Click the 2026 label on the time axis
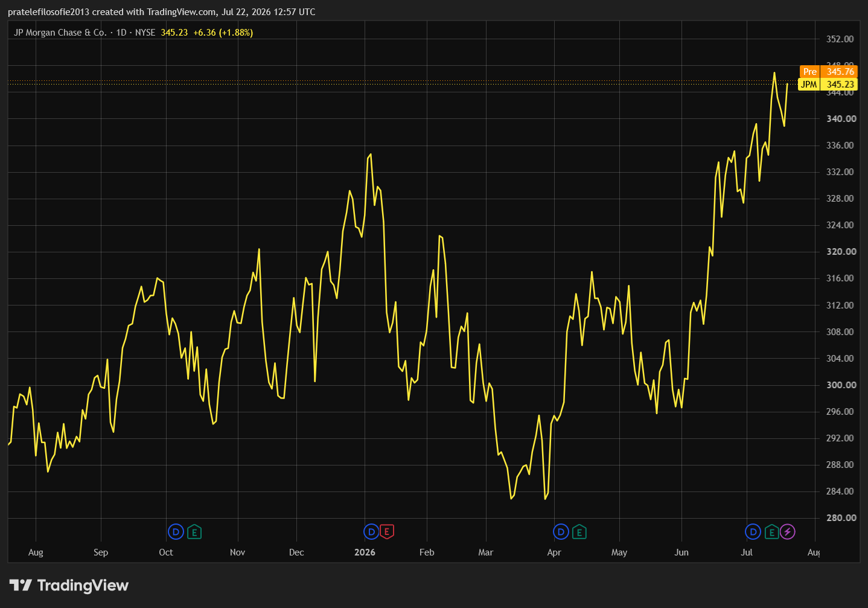Screen dimensions: 868x608 (365, 552)
